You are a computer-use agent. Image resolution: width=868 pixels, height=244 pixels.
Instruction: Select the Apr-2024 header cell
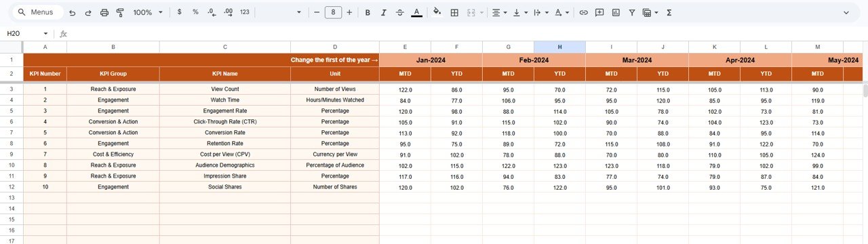click(740, 60)
